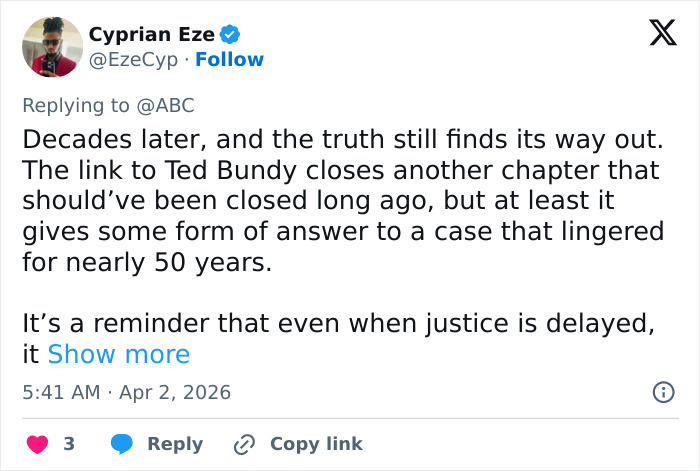Click the chain link icon

click(244, 444)
